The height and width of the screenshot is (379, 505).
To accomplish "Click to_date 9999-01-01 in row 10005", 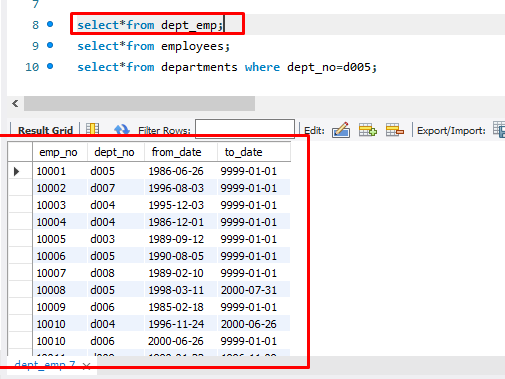I will [254, 239].
